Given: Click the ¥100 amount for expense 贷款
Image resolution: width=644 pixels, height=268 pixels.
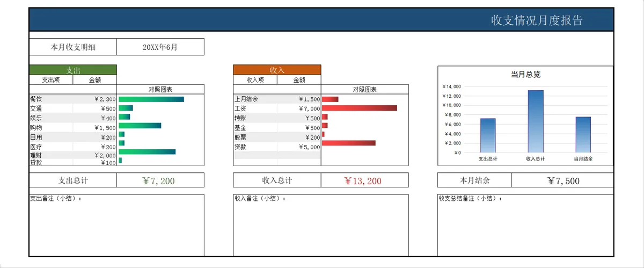Looking at the screenshot, I should [108, 162].
